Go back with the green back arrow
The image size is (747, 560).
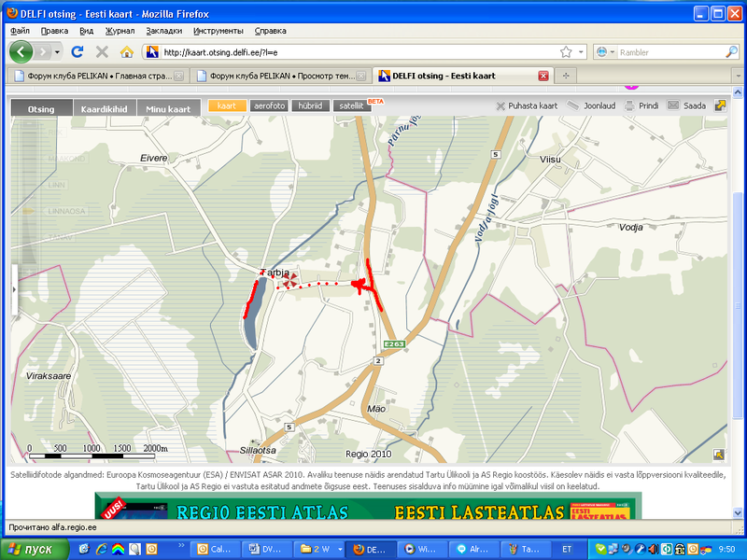21,51
